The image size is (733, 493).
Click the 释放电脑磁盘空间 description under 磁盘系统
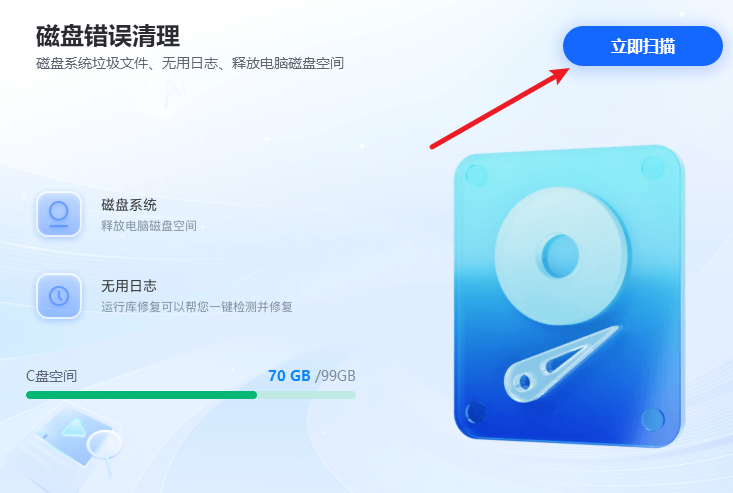149,226
